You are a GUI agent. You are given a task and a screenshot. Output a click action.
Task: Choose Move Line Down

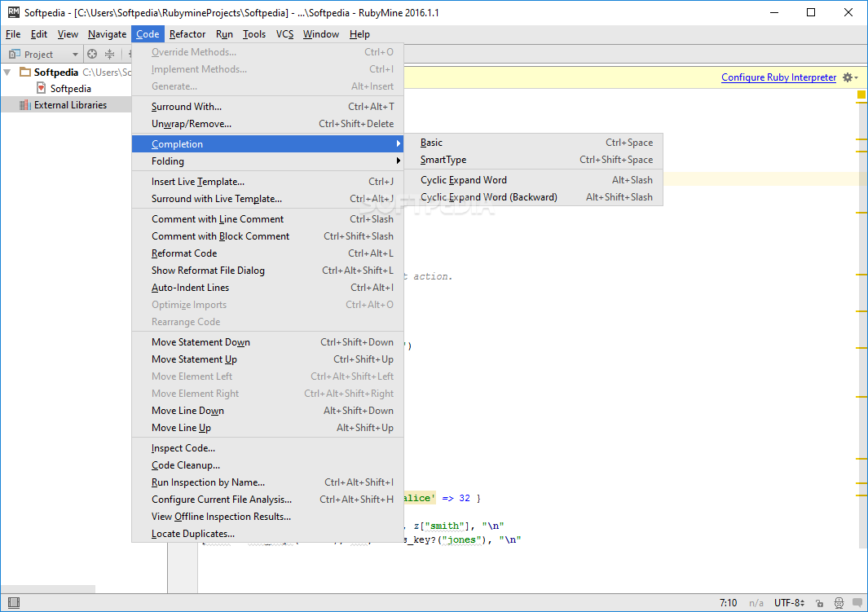[267, 412]
